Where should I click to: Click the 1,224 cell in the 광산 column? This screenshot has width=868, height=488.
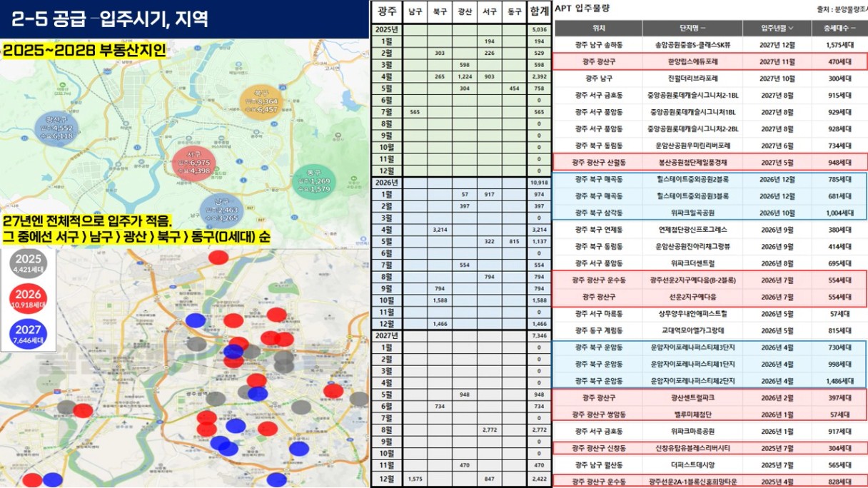pos(465,77)
